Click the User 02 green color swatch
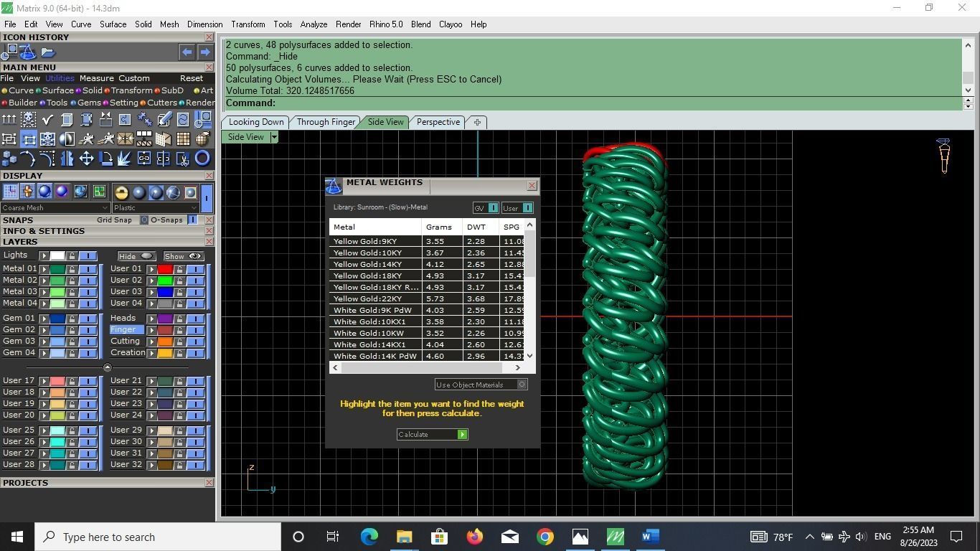Screen dimensions: 980x551 165,281
